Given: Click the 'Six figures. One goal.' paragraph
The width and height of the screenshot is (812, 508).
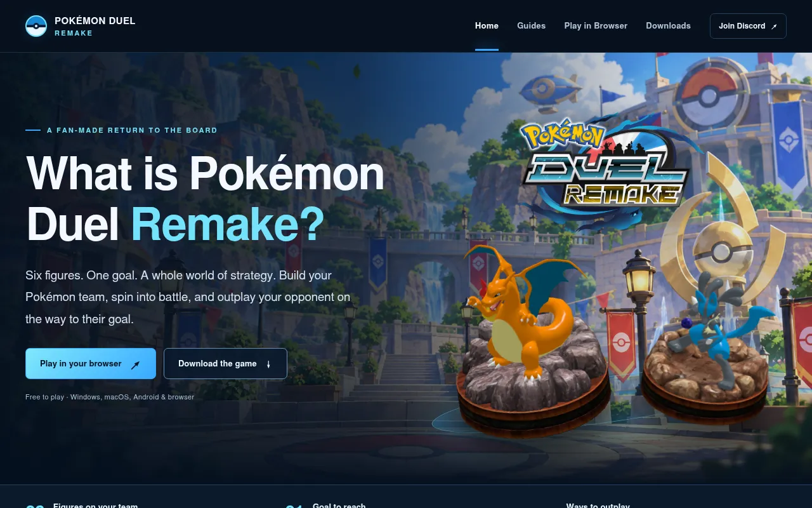Looking at the screenshot, I should 188,297.
